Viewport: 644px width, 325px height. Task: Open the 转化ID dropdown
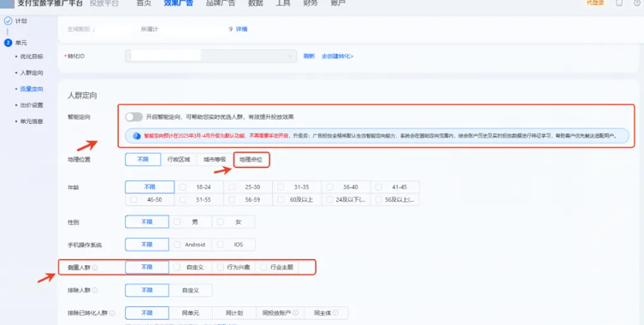tap(211, 56)
